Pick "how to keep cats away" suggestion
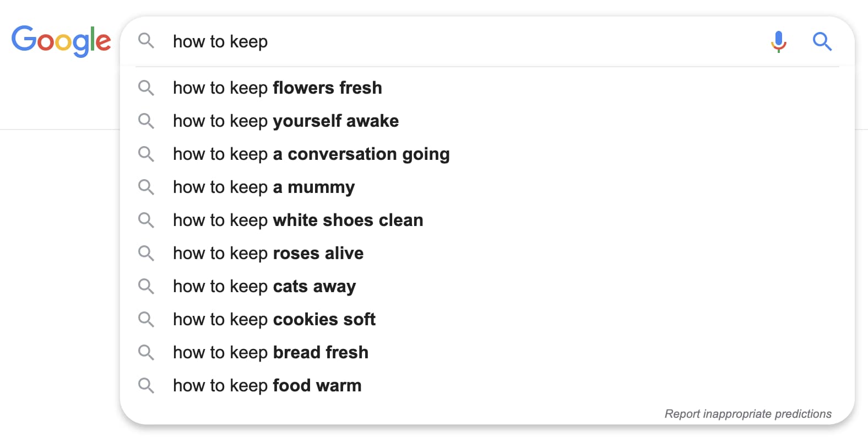The image size is (868, 441). (x=264, y=286)
